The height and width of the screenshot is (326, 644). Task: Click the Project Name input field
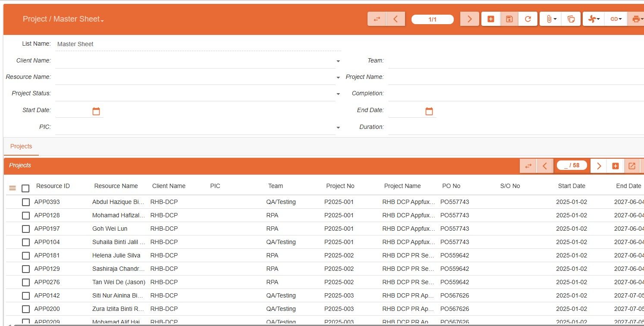(x=516, y=77)
